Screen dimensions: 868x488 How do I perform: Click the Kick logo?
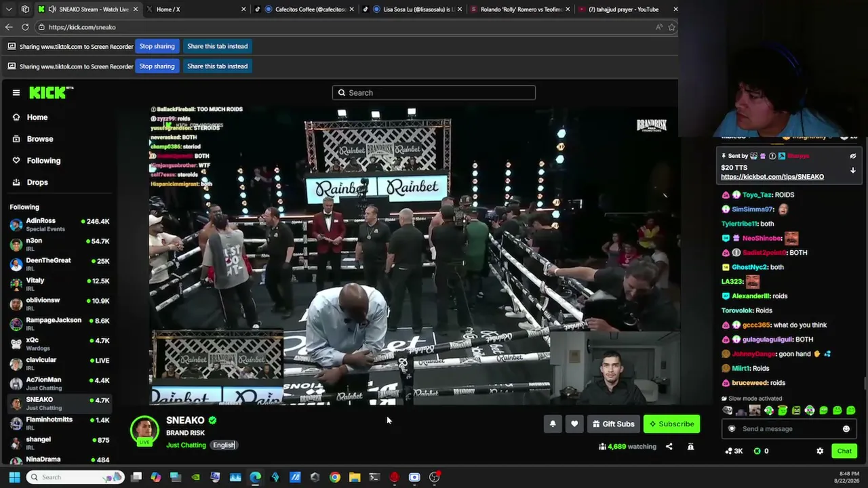pos(51,93)
